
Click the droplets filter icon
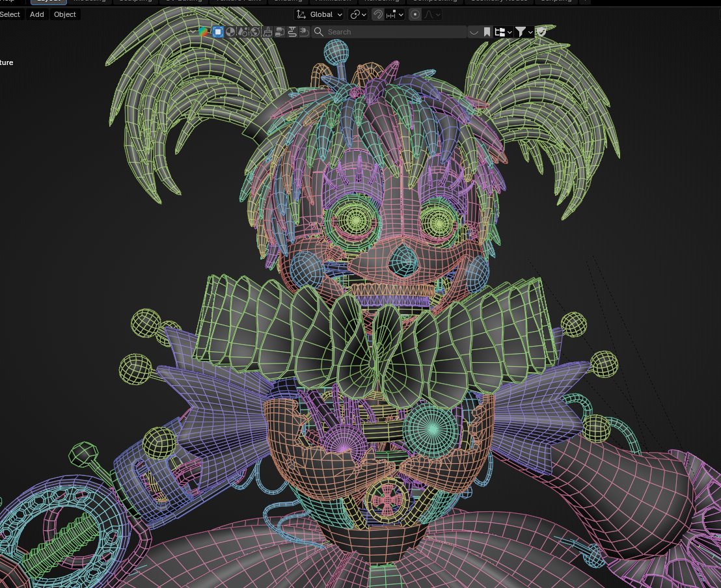pyautogui.click(x=243, y=32)
